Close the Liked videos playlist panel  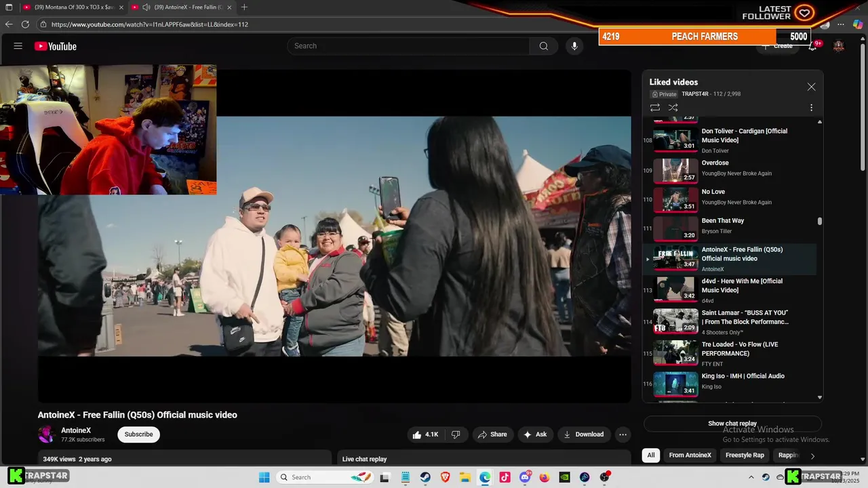811,87
